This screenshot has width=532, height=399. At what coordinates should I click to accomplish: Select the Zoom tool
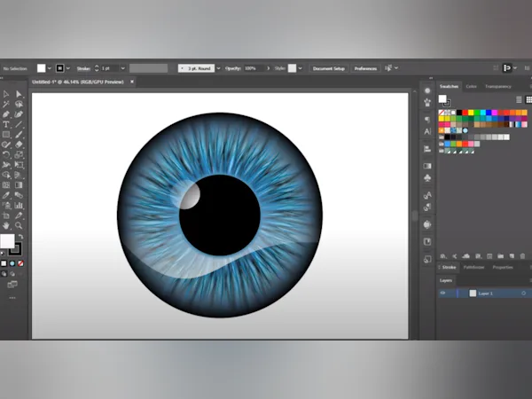coord(19,225)
